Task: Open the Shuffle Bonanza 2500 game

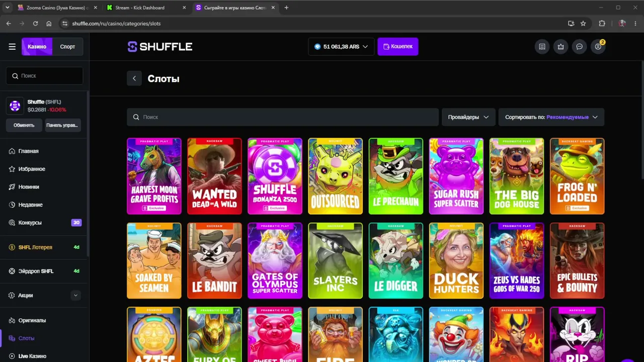Action: tap(275, 176)
